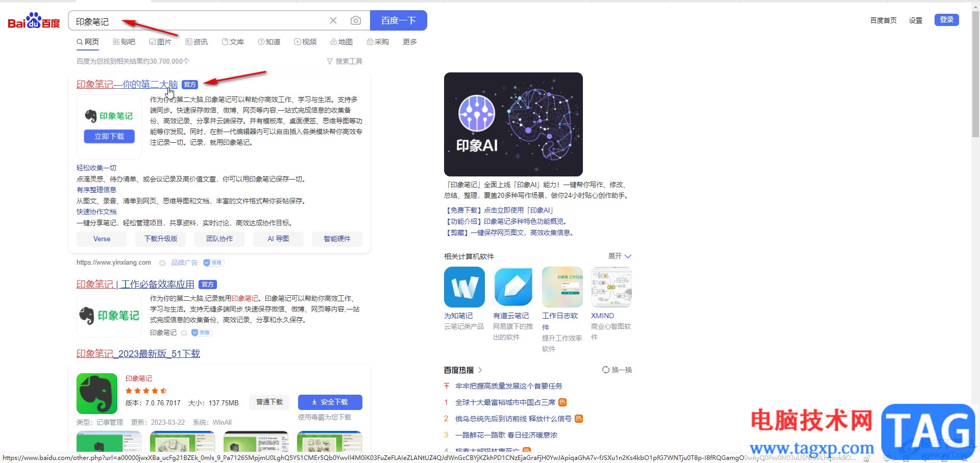Open the 文库 tab
Viewport: 980px width, 463px height.
pos(233,42)
